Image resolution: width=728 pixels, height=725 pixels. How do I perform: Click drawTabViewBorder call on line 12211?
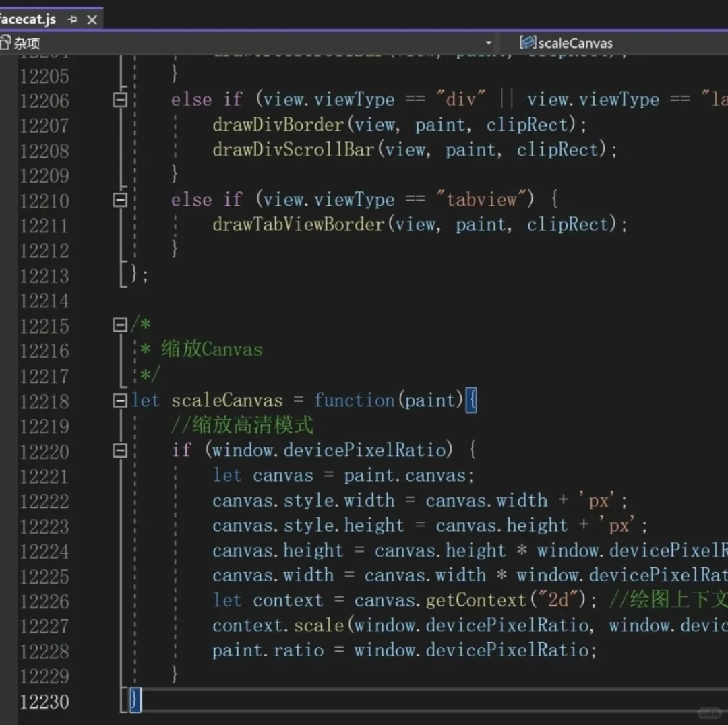(x=299, y=224)
